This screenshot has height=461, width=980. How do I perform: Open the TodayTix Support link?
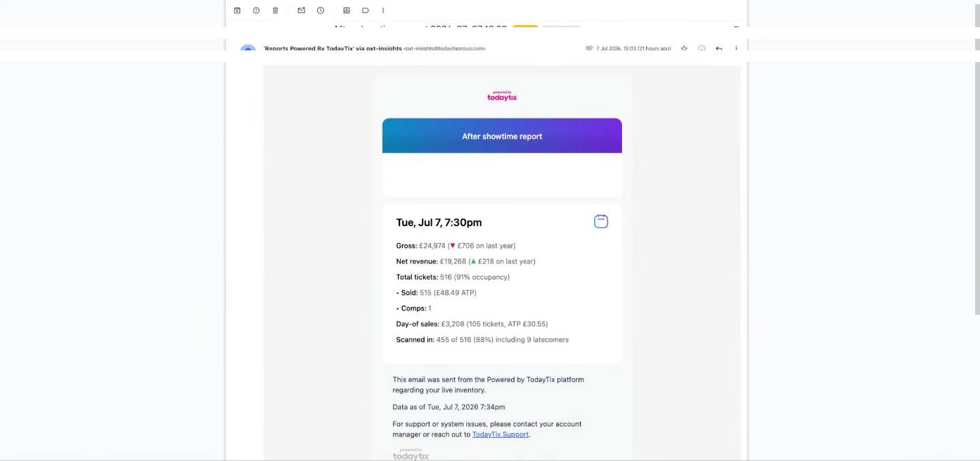tap(500, 434)
